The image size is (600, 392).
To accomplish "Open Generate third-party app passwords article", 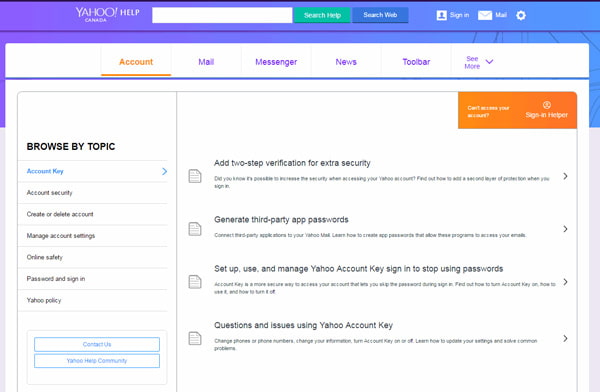I will pyautogui.click(x=281, y=220).
